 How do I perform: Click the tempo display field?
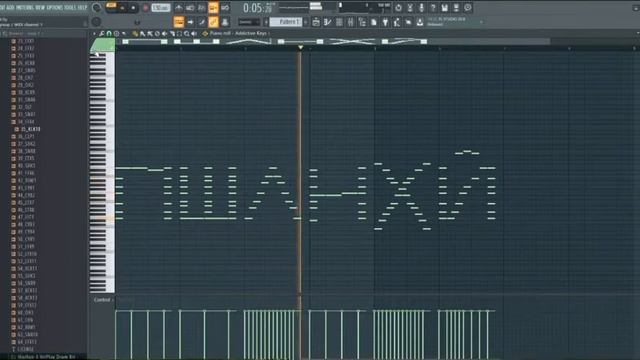point(161,8)
